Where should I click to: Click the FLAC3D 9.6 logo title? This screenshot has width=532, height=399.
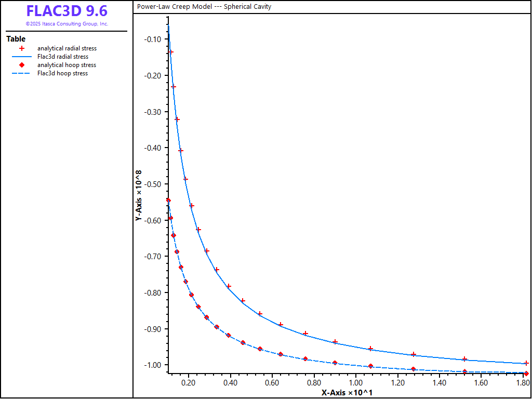click(x=66, y=11)
